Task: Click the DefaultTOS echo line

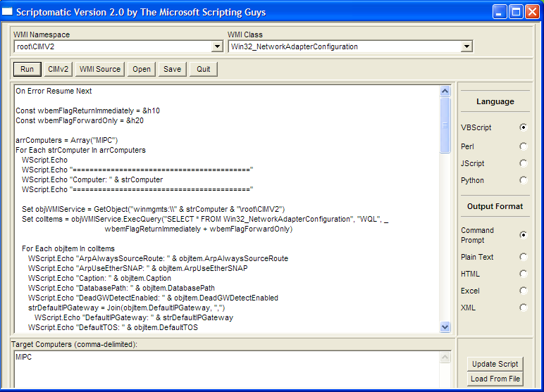Action: click(113, 327)
